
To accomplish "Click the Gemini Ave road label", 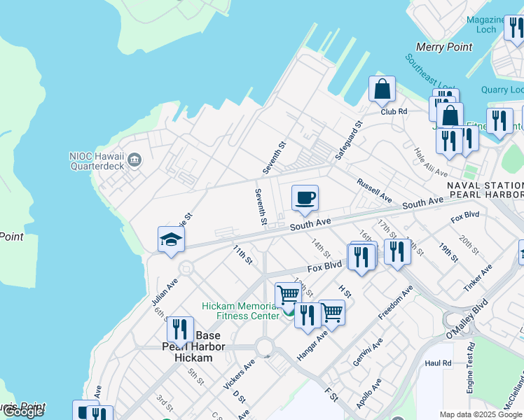I will tap(368, 352).
